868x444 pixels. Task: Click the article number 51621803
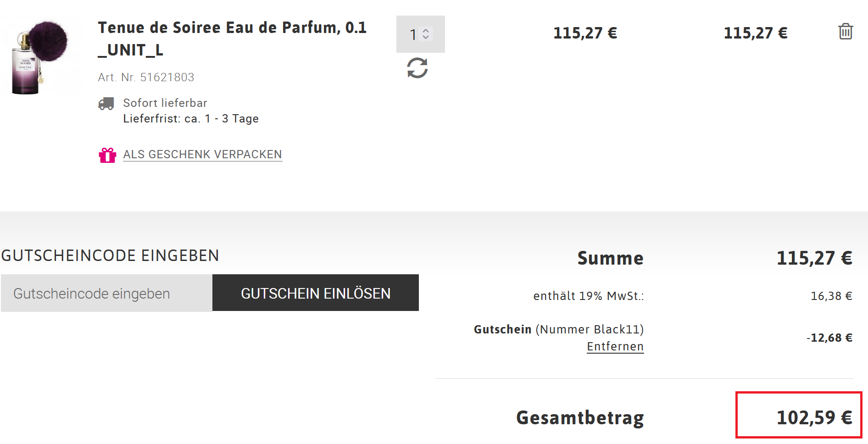point(167,78)
